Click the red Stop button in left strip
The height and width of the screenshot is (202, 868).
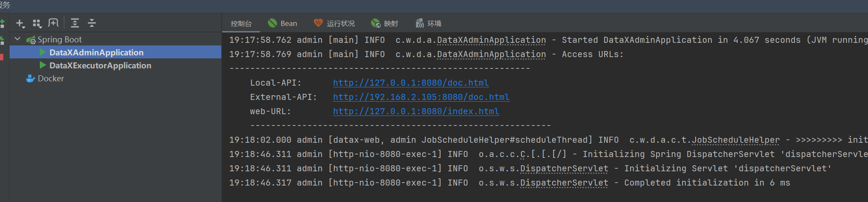[2, 57]
